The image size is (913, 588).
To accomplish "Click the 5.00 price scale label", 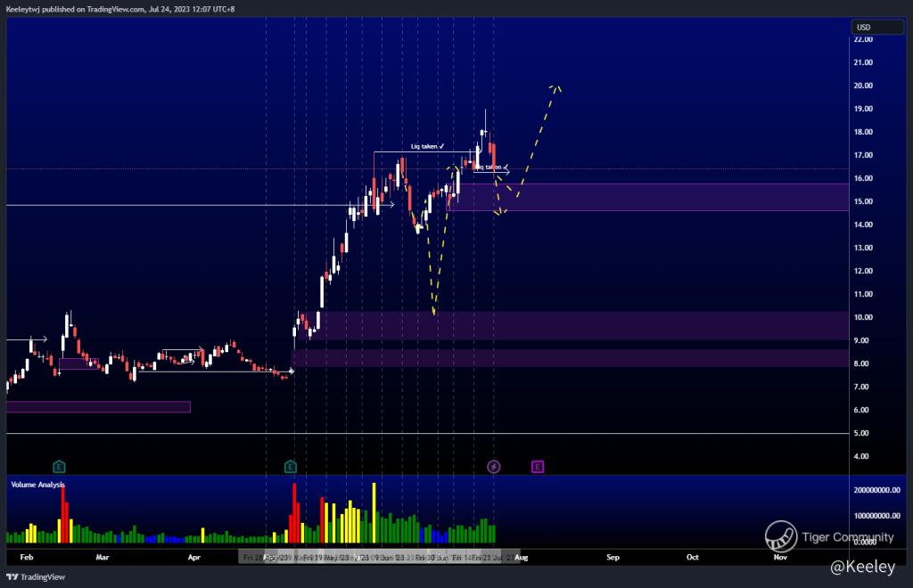I will point(861,433).
